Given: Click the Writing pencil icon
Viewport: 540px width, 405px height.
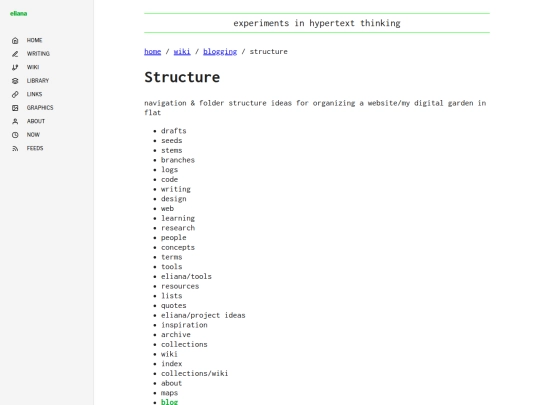Looking at the screenshot, I should (15, 54).
